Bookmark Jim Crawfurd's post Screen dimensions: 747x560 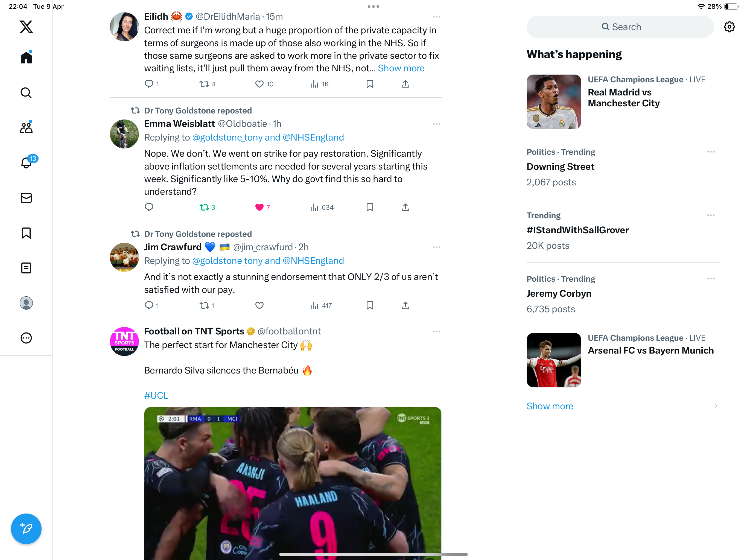370,306
